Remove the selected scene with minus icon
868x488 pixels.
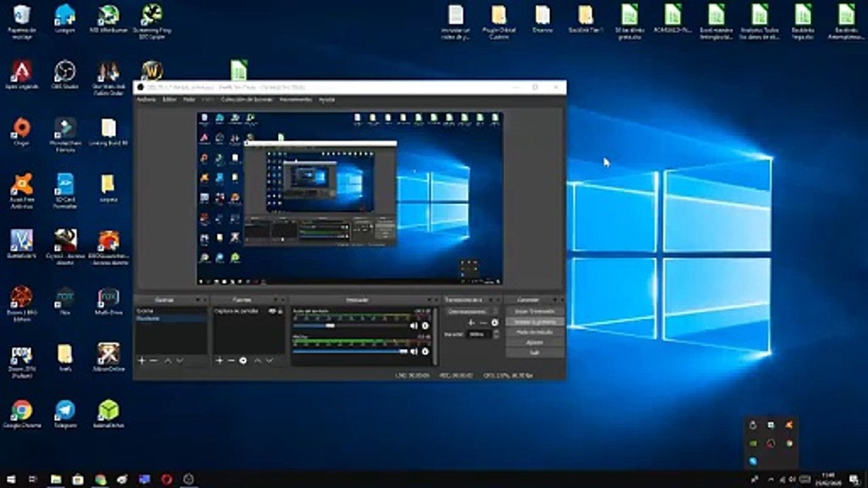(153, 361)
